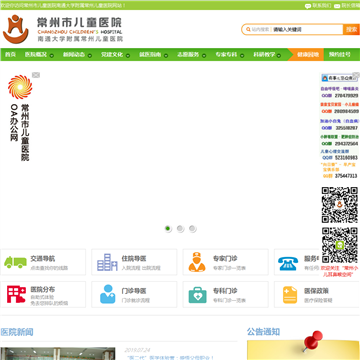The height and width of the screenshot is (360, 360).
Task: Open 就医指南 navigation item
Action: click(x=150, y=55)
